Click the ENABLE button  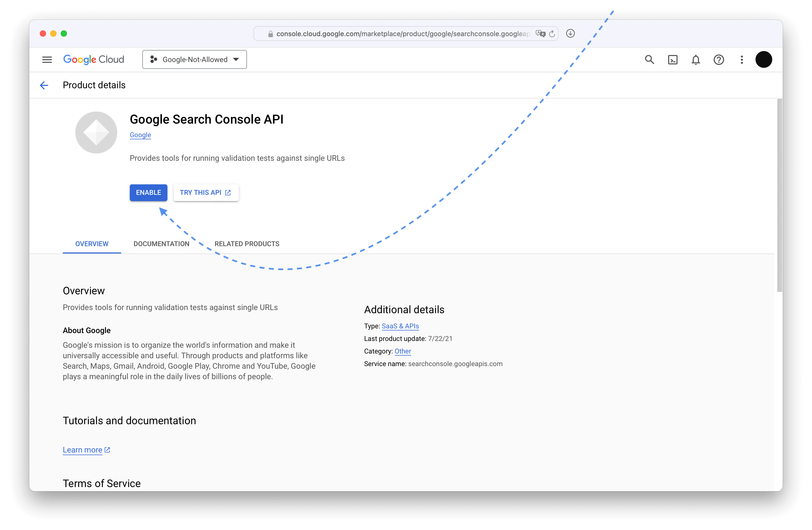[149, 192]
